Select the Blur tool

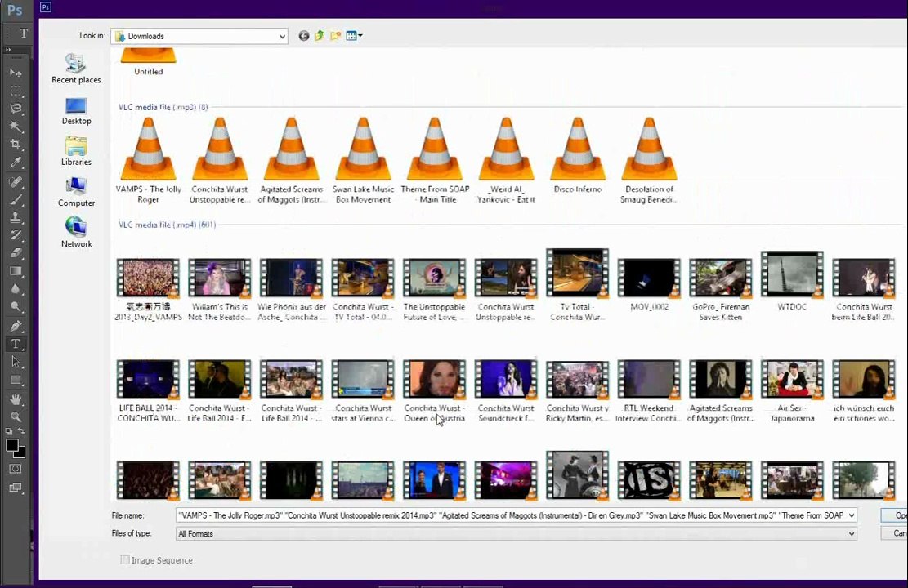click(16, 289)
